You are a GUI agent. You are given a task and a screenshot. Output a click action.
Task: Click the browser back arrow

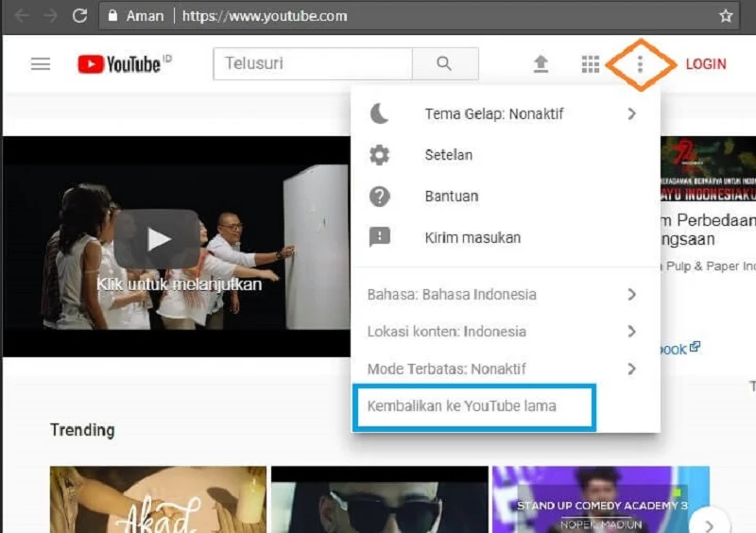point(21,16)
